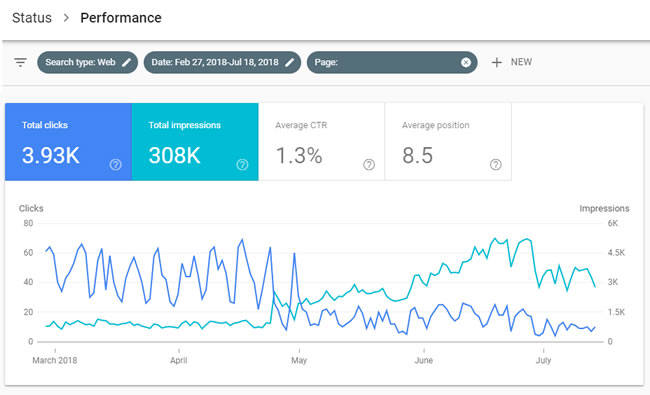Open help icon on Total impressions card
Screen dimensions: 650x395
pos(243,165)
